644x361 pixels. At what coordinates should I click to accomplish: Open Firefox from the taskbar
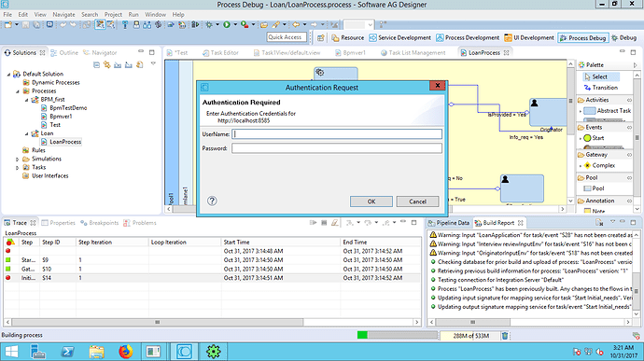(126, 352)
